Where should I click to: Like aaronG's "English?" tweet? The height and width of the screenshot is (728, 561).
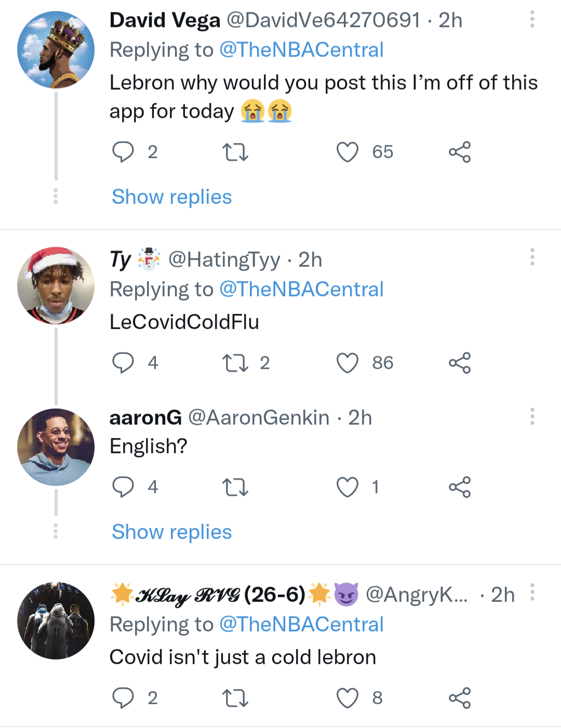[x=348, y=487]
